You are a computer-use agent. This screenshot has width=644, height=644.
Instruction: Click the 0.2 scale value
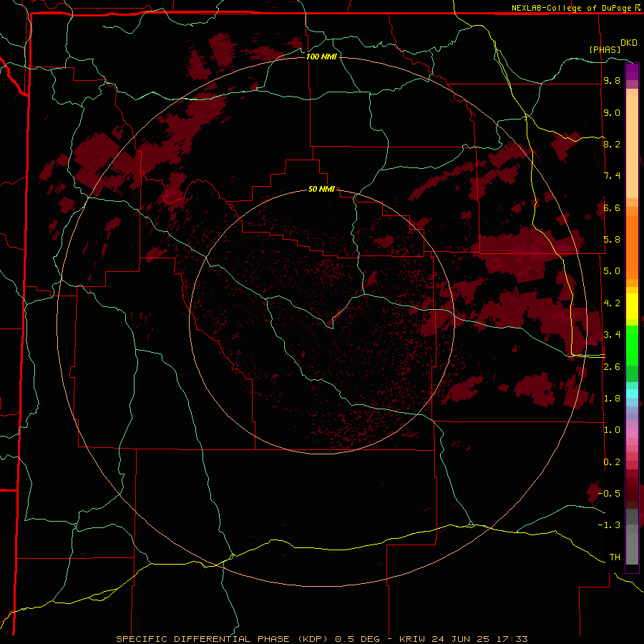tap(612, 462)
